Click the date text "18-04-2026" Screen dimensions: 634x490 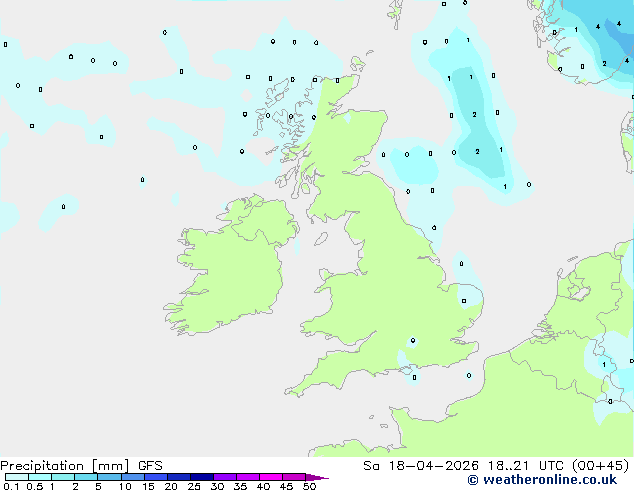pyautogui.click(x=433, y=466)
